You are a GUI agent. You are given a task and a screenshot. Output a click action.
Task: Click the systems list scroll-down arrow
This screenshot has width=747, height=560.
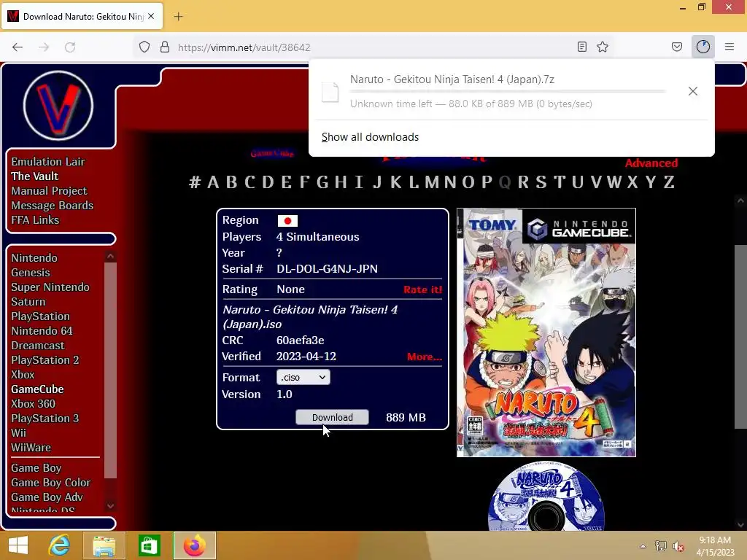tap(111, 506)
